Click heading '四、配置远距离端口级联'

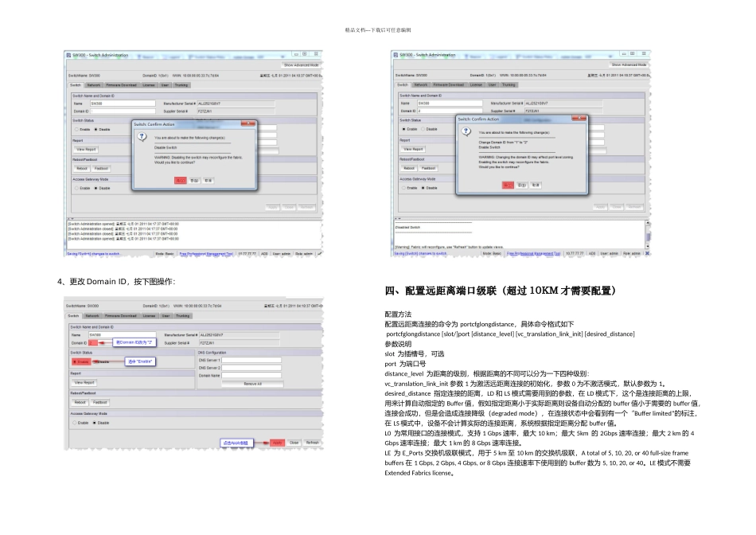pos(500,291)
